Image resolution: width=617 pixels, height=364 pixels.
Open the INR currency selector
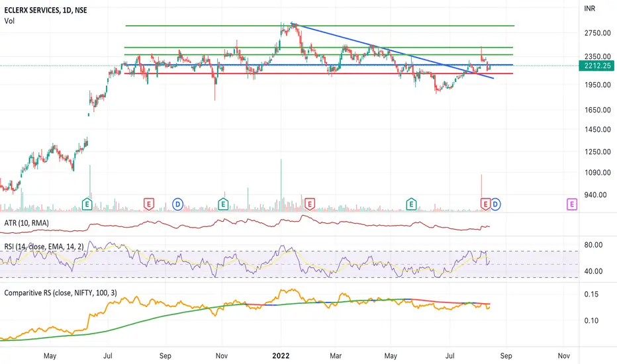(589, 8)
